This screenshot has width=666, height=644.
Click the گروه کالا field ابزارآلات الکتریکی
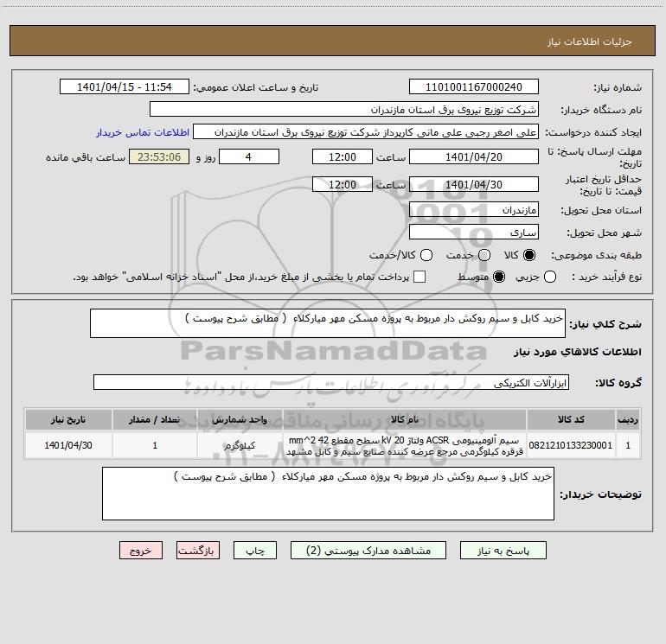[331, 382]
